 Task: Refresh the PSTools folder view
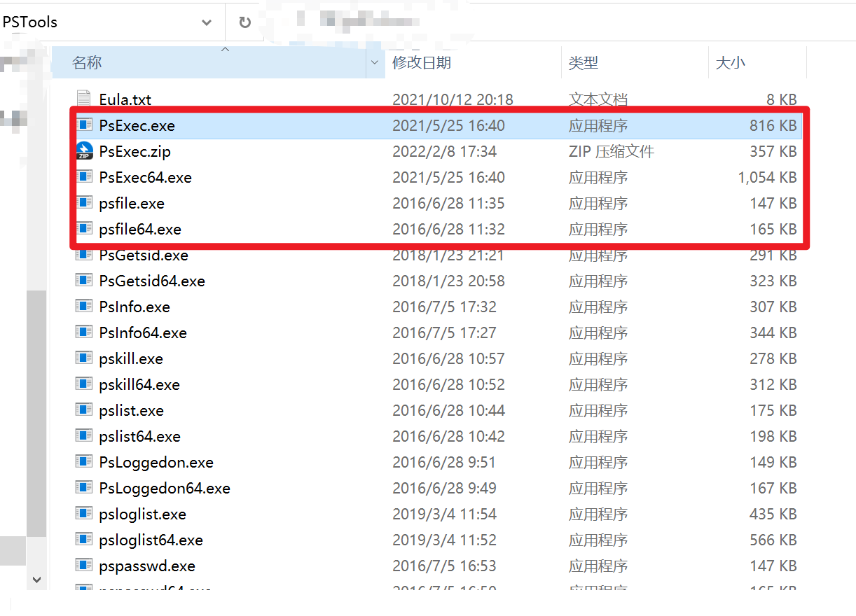tap(244, 22)
